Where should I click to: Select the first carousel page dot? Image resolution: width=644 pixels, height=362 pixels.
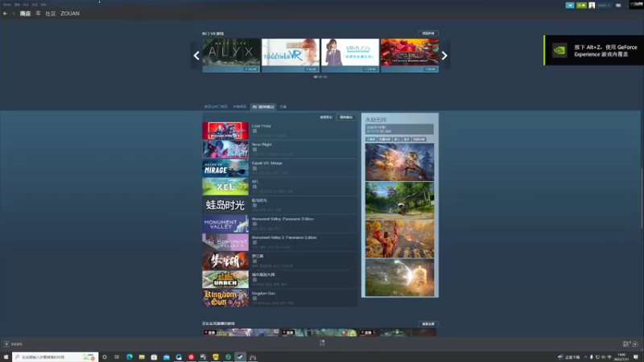coord(316,76)
